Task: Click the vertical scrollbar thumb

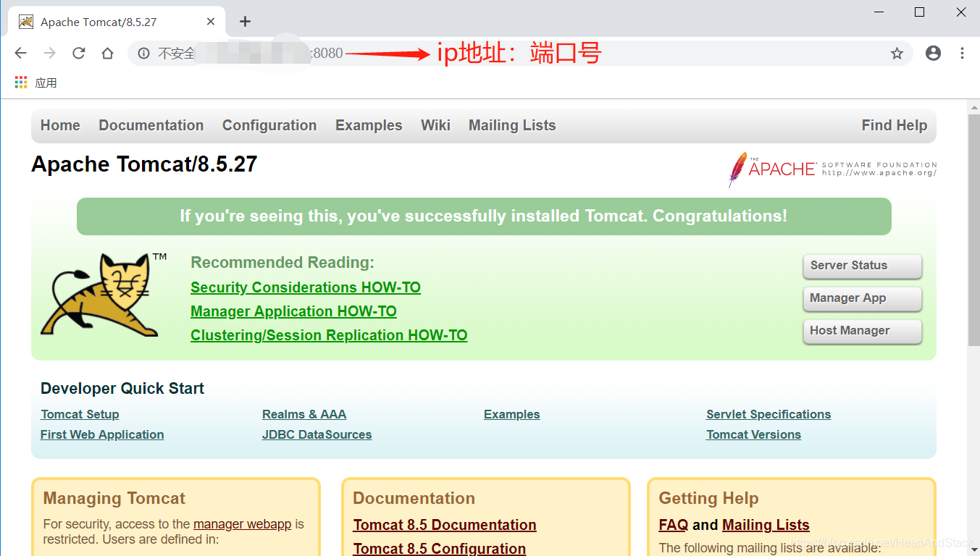Action: (974, 230)
